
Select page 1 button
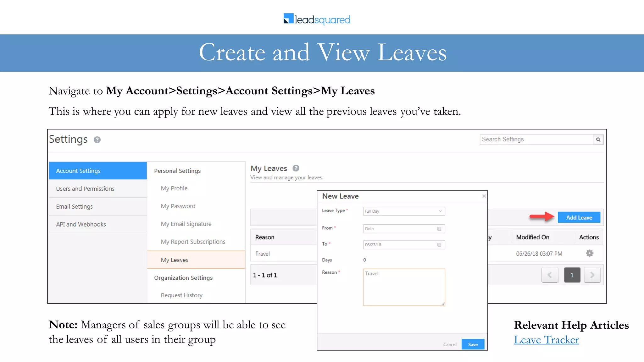572,275
